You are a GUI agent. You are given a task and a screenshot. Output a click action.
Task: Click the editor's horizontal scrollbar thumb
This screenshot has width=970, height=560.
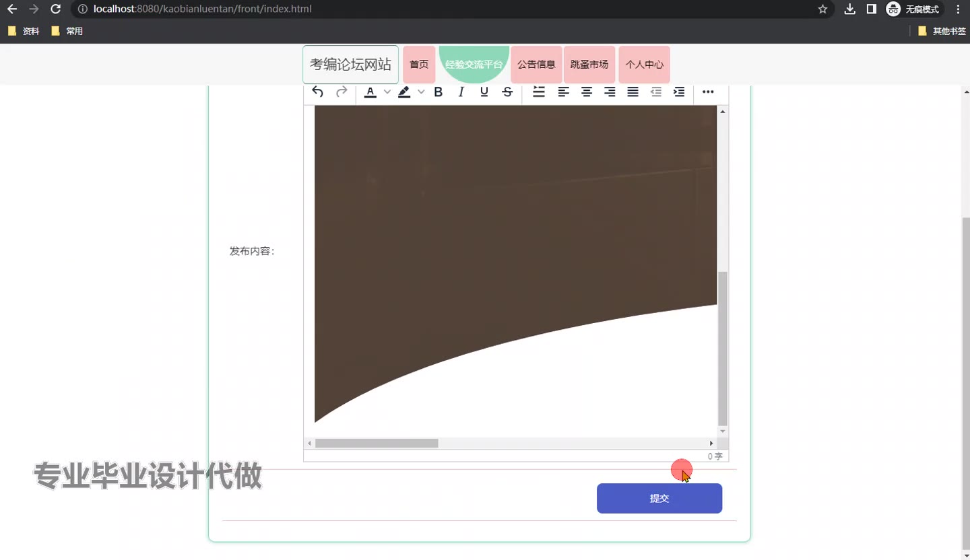(377, 443)
